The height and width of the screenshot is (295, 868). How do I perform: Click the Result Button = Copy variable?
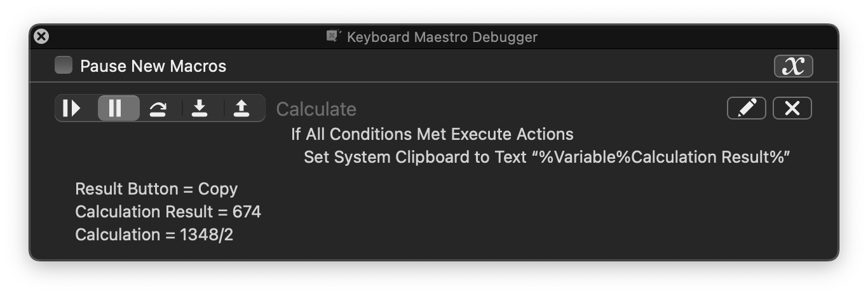156,189
